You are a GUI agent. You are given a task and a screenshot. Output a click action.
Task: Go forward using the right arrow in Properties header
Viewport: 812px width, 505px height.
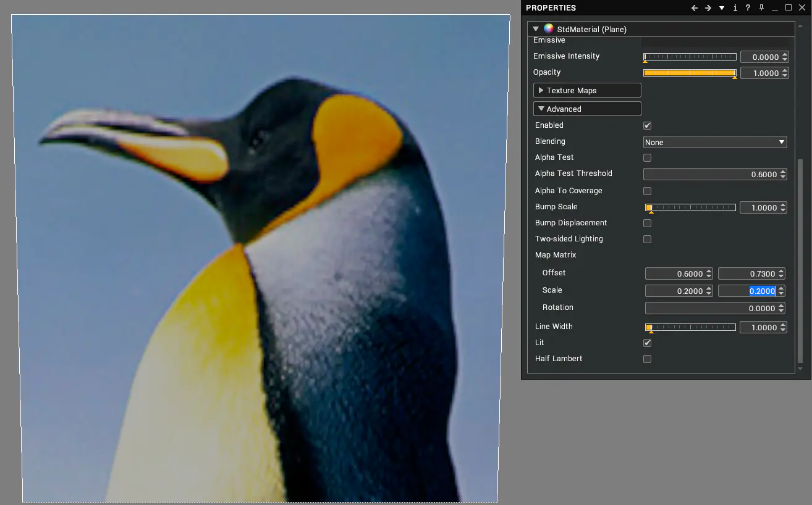click(x=708, y=8)
